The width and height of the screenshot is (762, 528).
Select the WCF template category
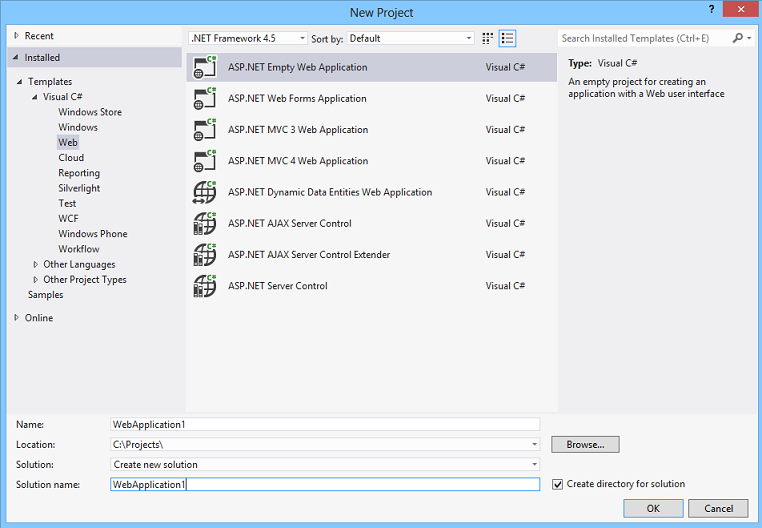(x=68, y=218)
